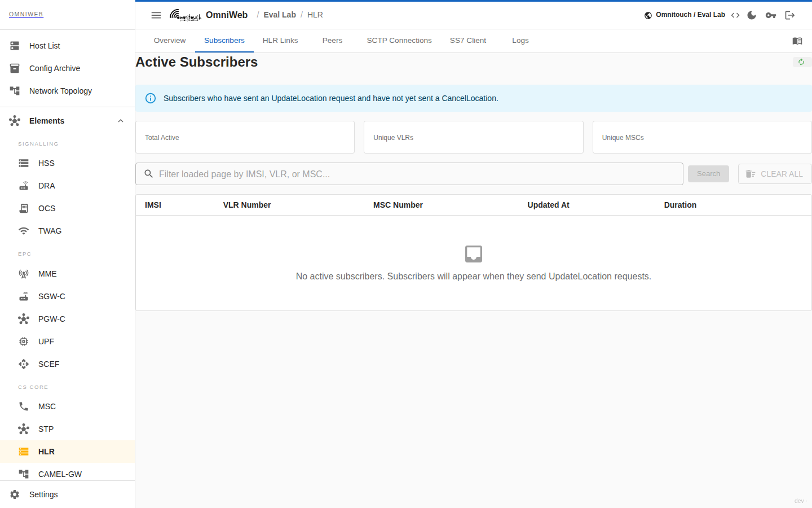Screen dimensions: 812x508
Task: Click the HSS element icon
Action: [24, 163]
